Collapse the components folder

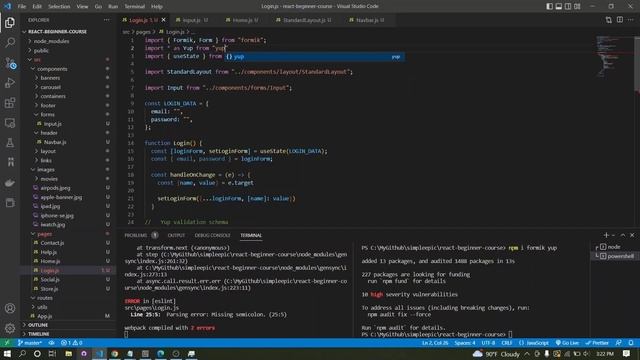(52, 69)
